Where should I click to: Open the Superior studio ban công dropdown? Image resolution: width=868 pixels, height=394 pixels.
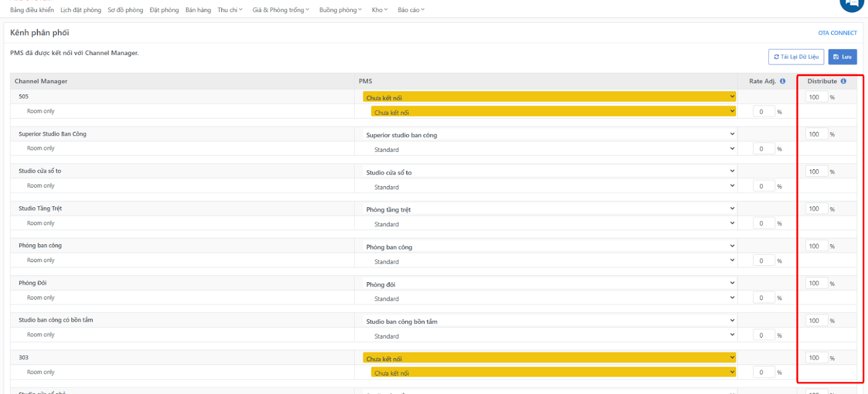pos(550,135)
